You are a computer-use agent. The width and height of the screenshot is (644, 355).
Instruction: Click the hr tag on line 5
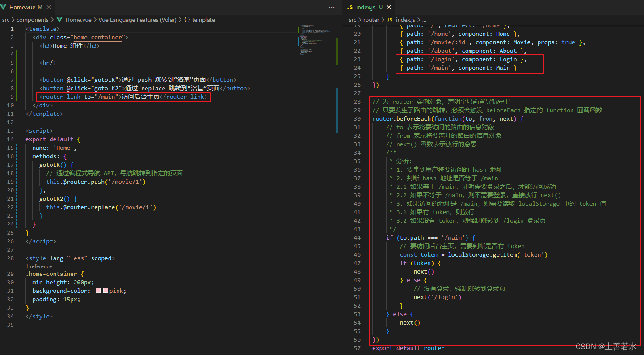[x=48, y=63]
